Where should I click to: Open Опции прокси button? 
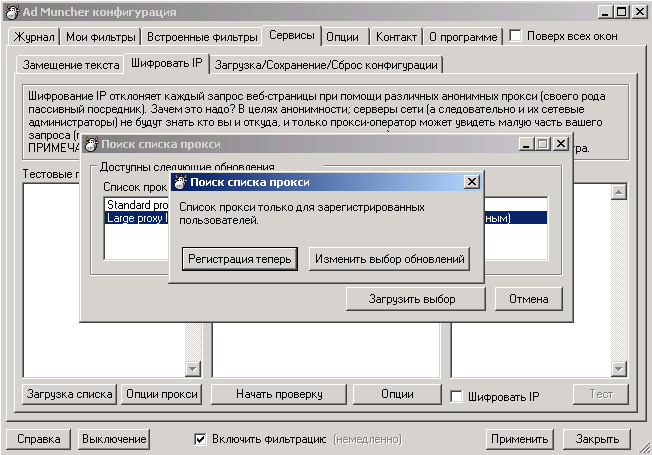[x=162, y=394]
